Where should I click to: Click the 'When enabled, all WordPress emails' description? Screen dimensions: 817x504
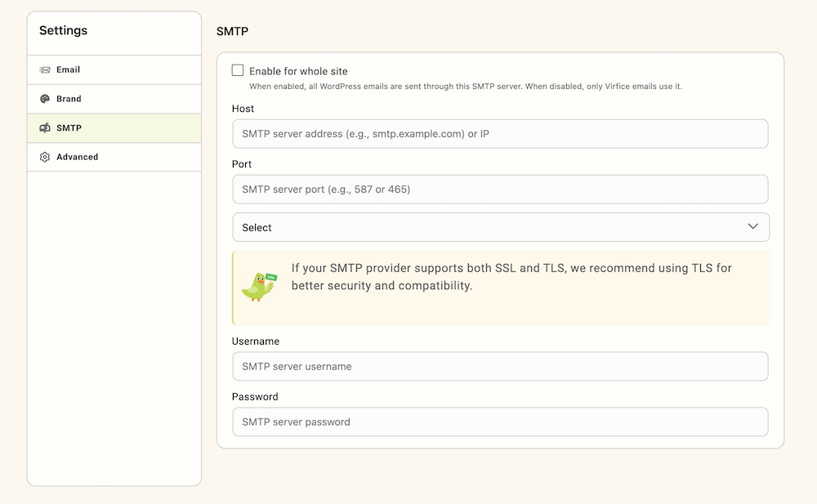click(466, 87)
